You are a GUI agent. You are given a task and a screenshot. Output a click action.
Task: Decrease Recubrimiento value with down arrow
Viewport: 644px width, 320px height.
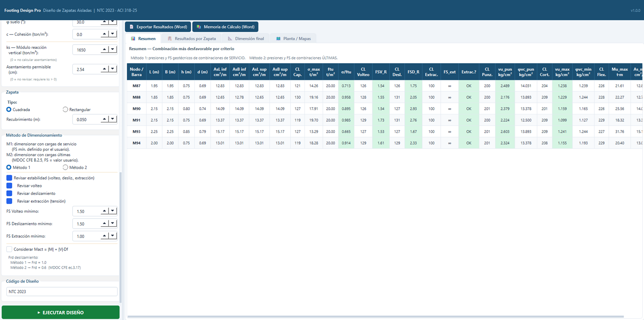[x=112, y=119]
